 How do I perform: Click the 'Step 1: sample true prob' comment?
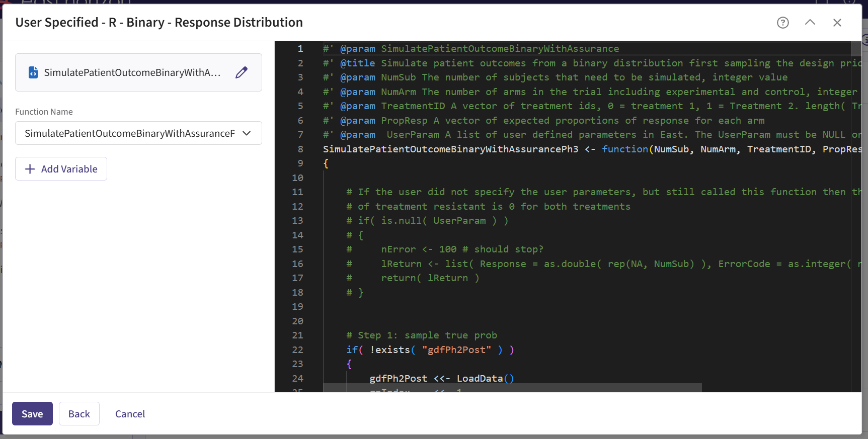click(x=427, y=335)
